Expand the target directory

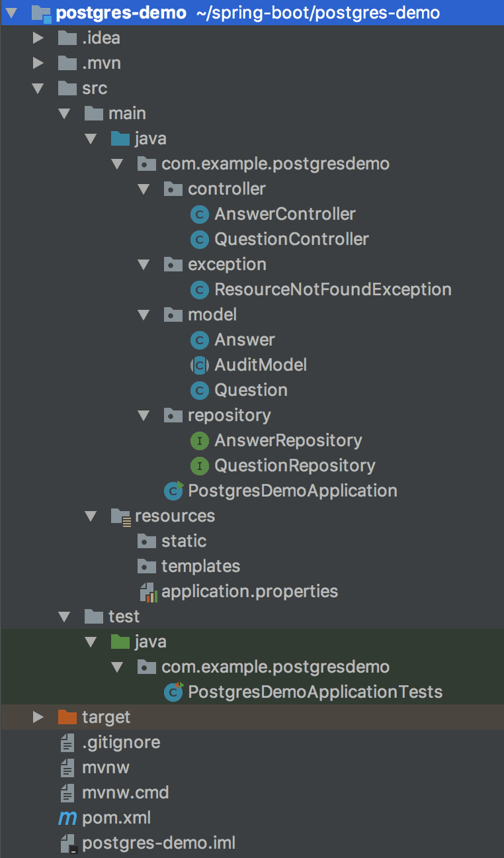tap(38, 717)
